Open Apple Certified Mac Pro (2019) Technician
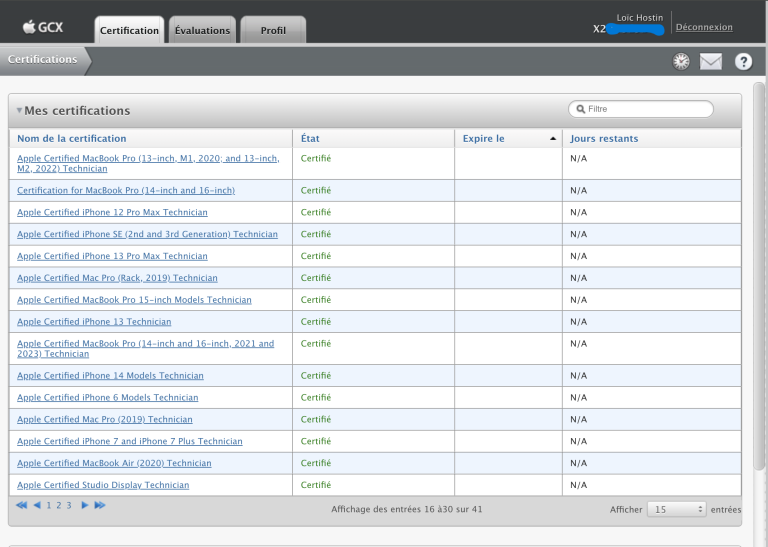This screenshot has width=768, height=547. [105, 420]
